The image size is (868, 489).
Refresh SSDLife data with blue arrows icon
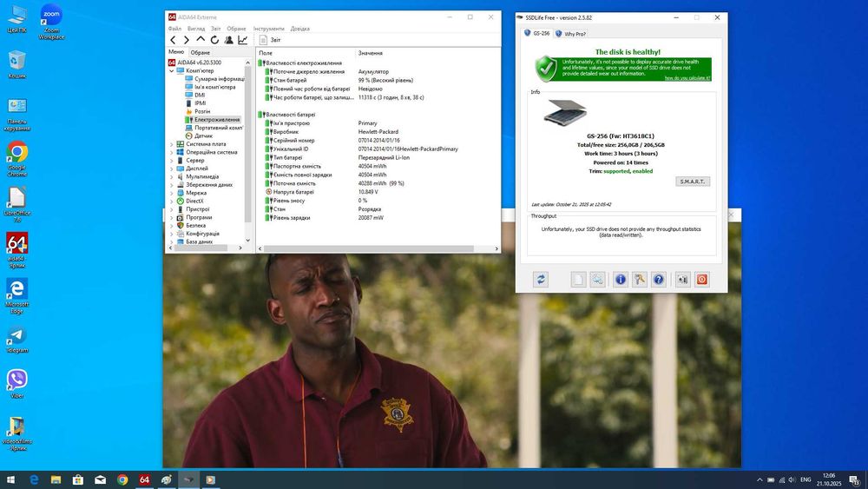tap(541, 280)
